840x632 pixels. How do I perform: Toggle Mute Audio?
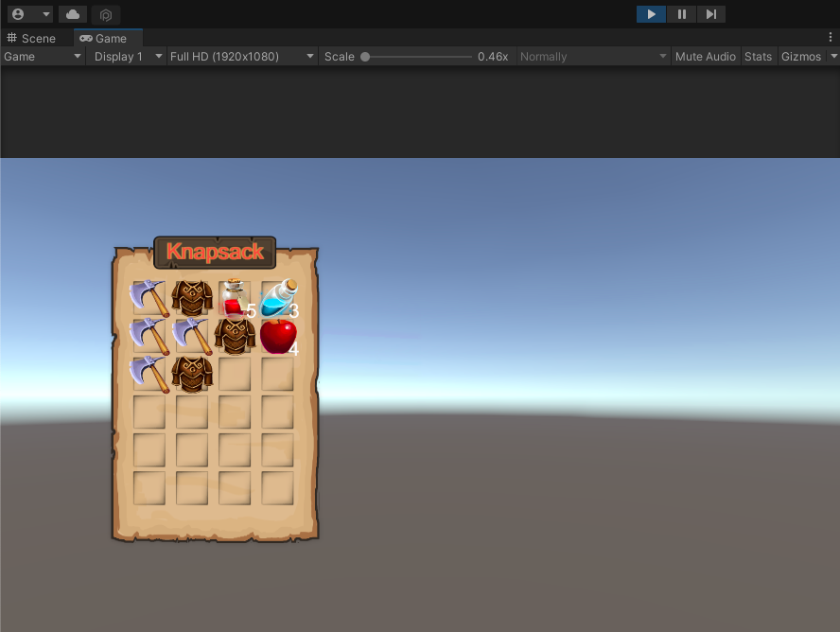tap(705, 57)
